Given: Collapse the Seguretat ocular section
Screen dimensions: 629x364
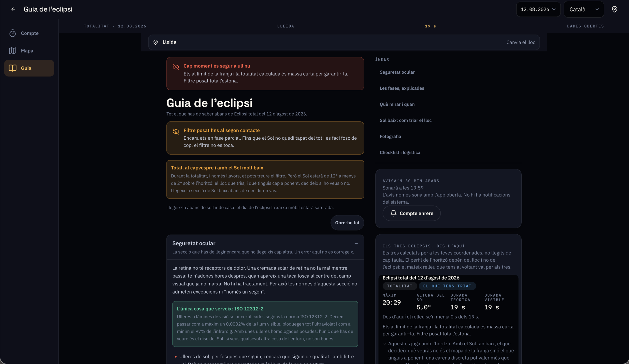Looking at the screenshot, I should pyautogui.click(x=356, y=243).
